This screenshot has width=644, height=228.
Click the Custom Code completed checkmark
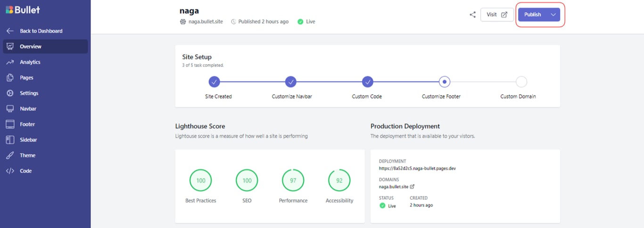coord(368,82)
